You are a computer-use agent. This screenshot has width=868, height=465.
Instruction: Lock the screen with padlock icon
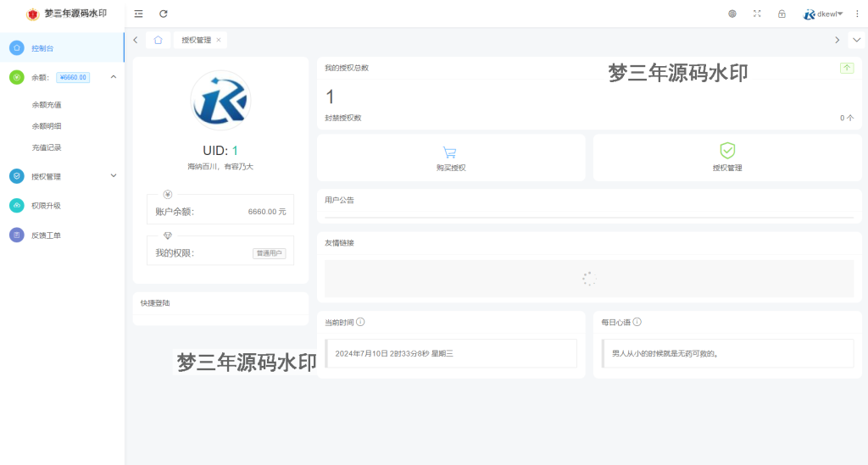[x=782, y=14]
